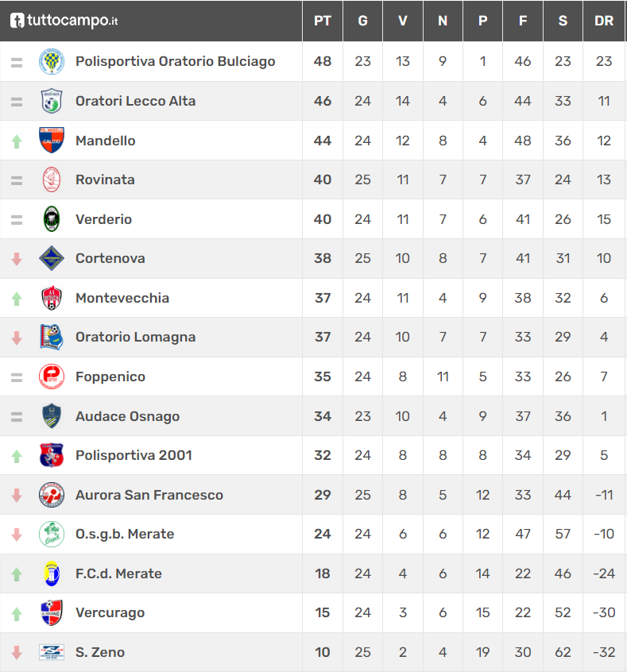The width and height of the screenshot is (627, 672).
Task: Click the tuttocampo.it logo
Action: pyautogui.click(x=64, y=21)
